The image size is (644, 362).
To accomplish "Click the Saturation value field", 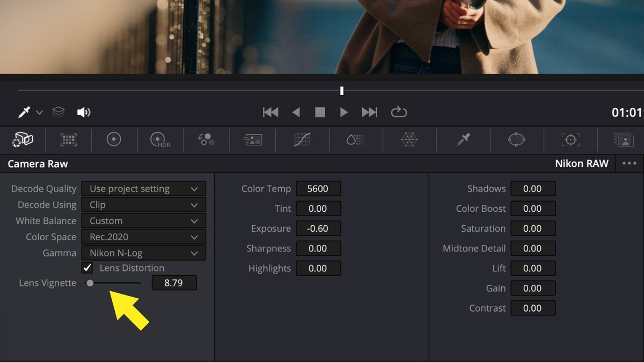I will pyautogui.click(x=533, y=228).
